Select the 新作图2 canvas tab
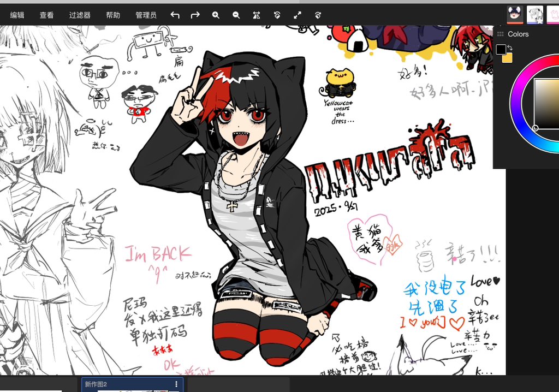 click(132, 385)
